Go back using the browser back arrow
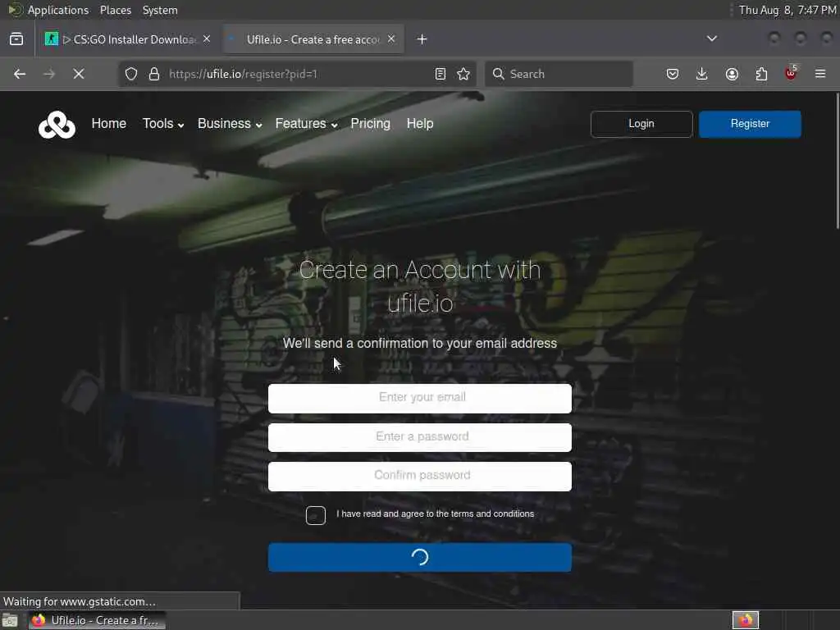The image size is (840, 630). pyautogui.click(x=20, y=74)
